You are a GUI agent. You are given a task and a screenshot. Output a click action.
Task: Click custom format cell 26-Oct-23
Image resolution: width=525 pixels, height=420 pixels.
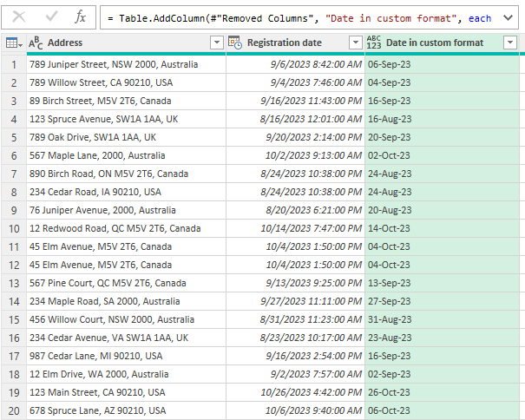442,392
